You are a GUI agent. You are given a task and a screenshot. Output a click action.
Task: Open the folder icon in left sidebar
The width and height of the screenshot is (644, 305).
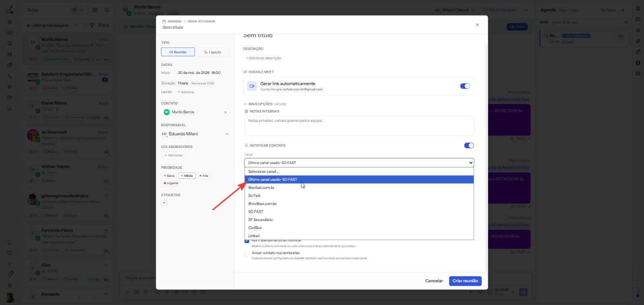pyautogui.click(x=10, y=98)
